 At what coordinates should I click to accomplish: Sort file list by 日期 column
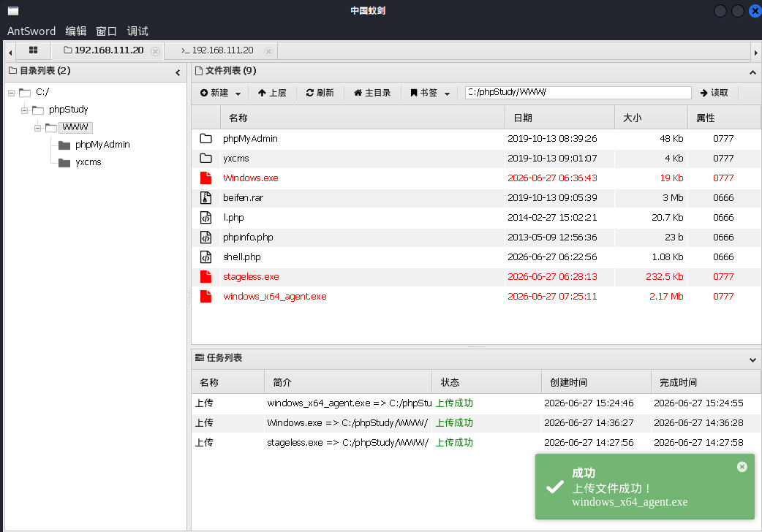coord(560,118)
